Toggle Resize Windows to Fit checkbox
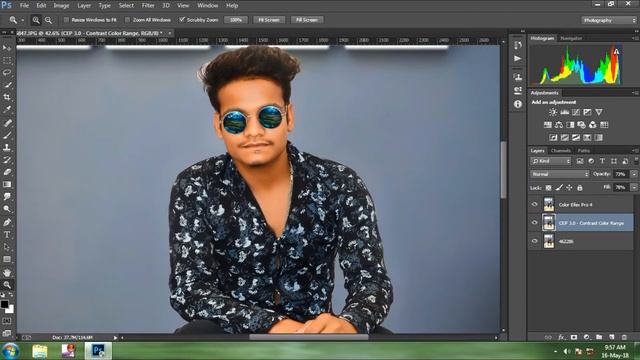This screenshot has width=640, height=360. coord(66,20)
